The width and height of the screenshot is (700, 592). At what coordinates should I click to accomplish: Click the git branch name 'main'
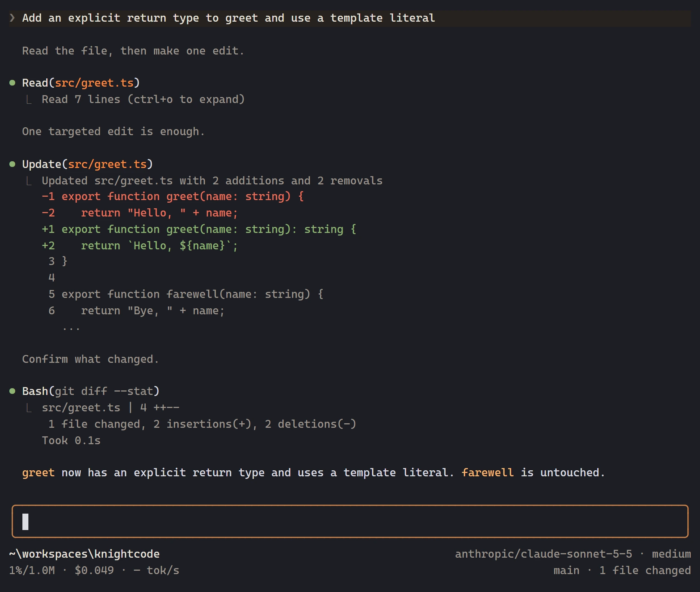click(566, 570)
